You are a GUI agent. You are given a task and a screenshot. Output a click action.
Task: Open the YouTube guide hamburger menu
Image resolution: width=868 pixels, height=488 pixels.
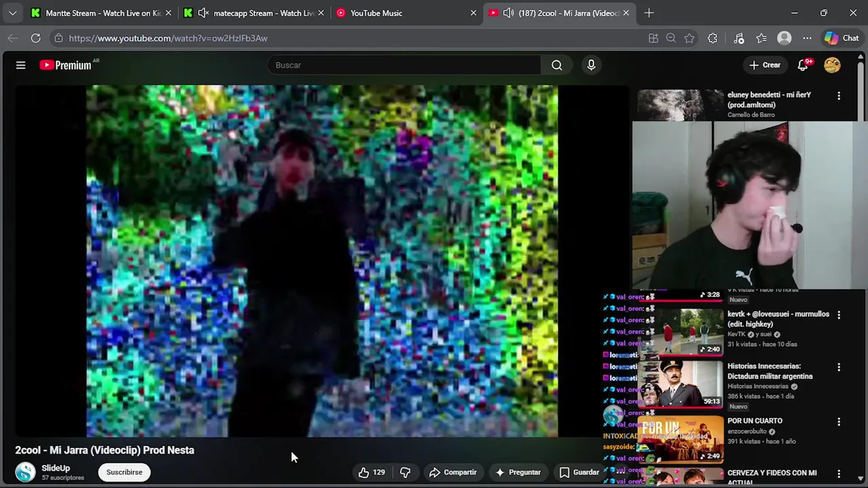pos(20,65)
